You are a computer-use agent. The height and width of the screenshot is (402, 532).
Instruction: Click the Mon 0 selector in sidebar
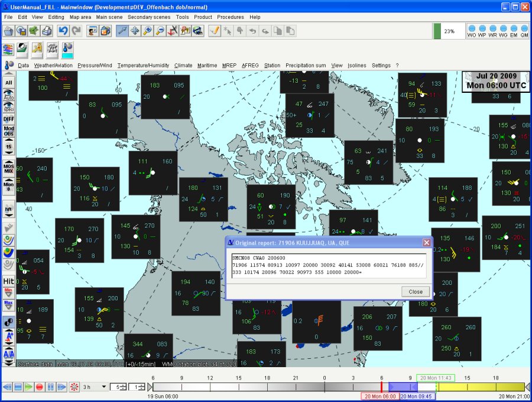9,186
